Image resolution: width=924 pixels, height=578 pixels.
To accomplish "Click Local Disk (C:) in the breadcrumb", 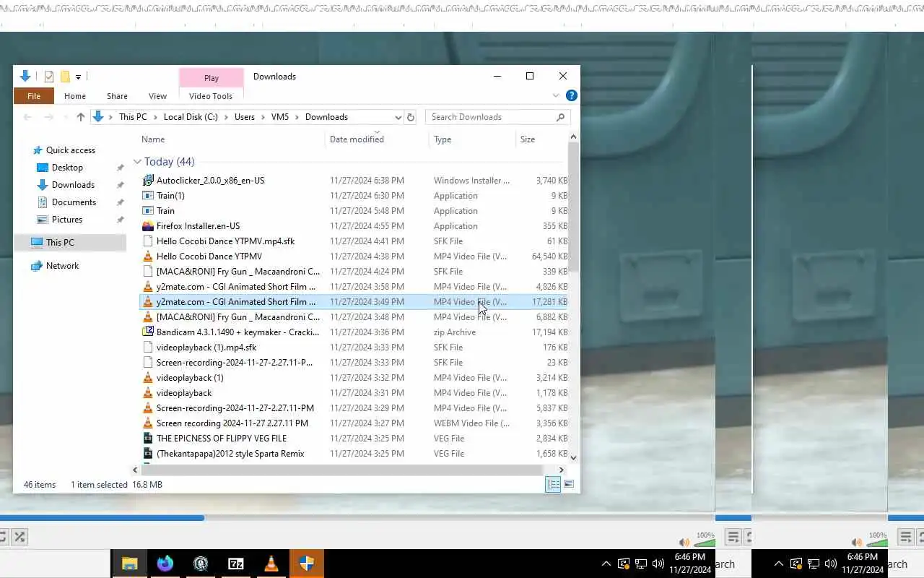I will click(x=191, y=117).
